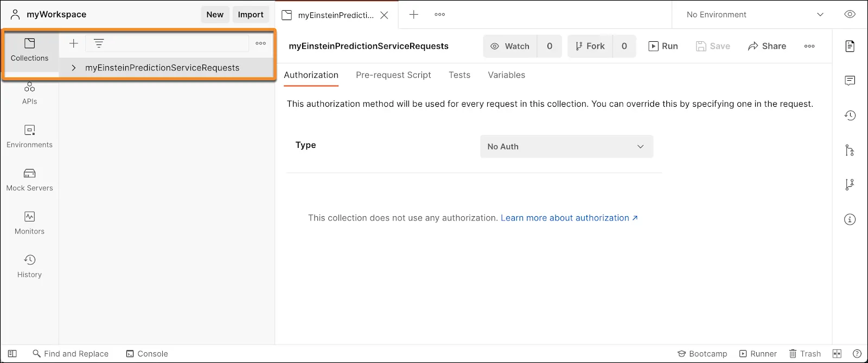Click the Fork button
This screenshot has height=363, width=868.
point(590,46)
